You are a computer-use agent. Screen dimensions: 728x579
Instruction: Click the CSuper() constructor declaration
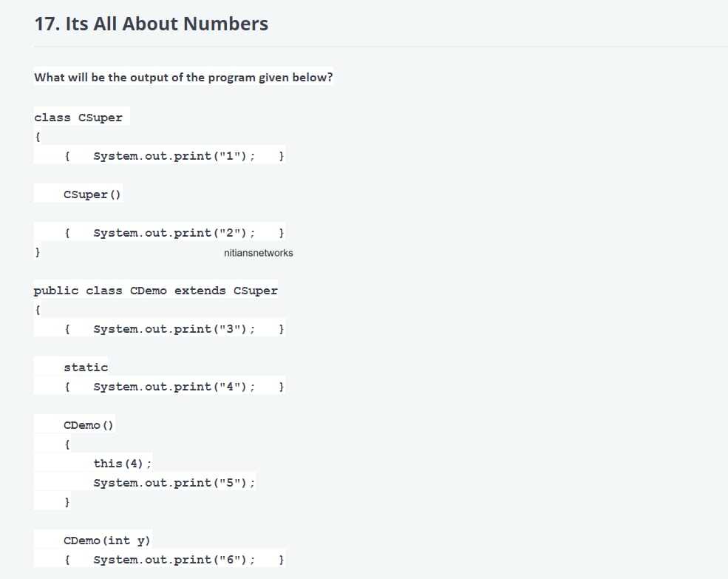[x=92, y=194]
